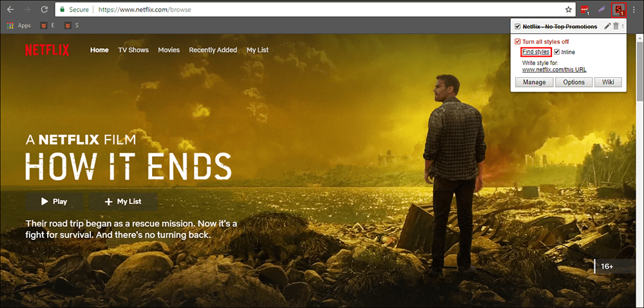Viewport: 644px width, 308px height.
Task: Delete the Netflix style with trash icon
Action: point(616,26)
